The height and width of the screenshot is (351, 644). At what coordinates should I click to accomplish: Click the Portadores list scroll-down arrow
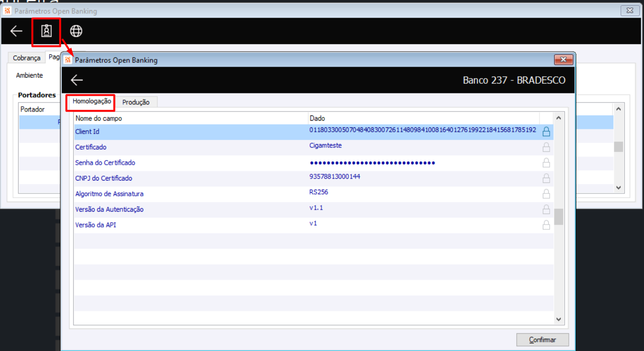(x=619, y=188)
